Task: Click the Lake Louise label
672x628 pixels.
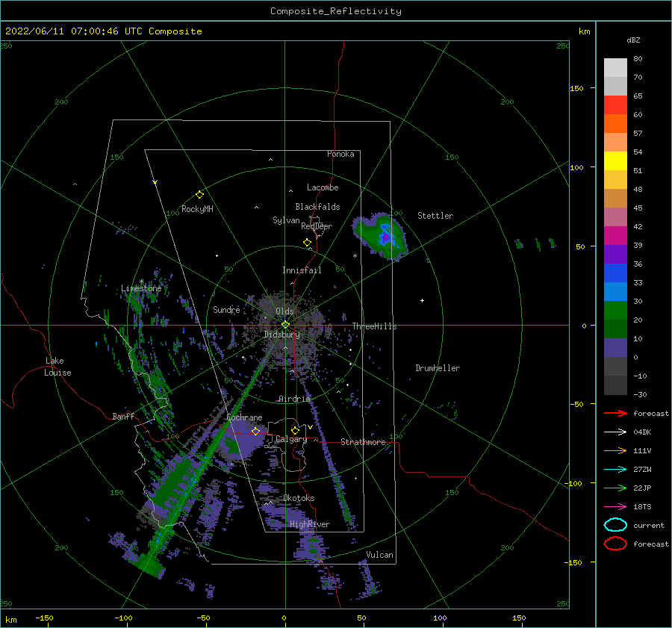Action: click(57, 367)
